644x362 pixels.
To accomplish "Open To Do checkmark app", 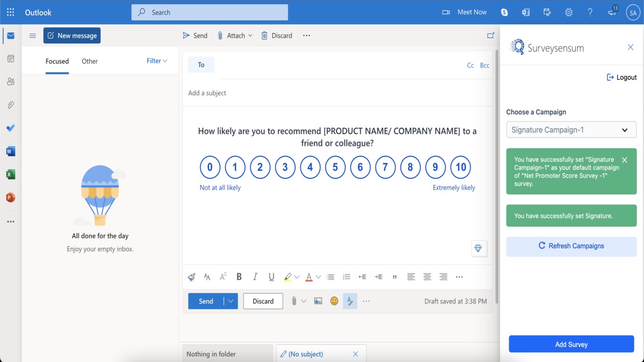I will [10, 128].
